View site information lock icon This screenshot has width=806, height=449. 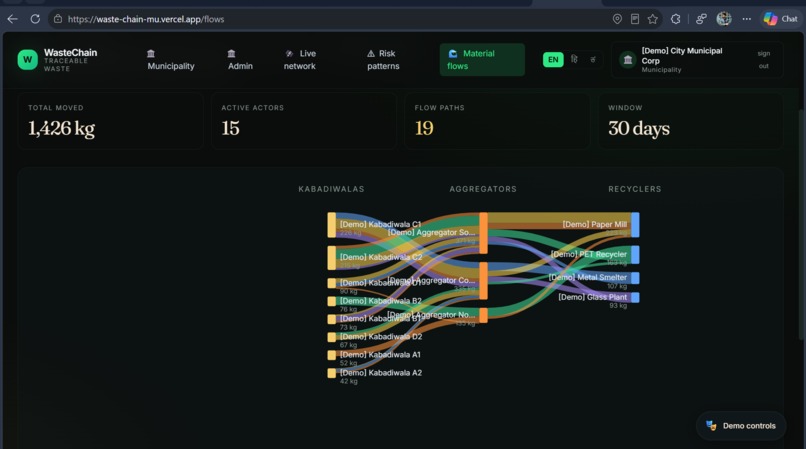(58, 19)
